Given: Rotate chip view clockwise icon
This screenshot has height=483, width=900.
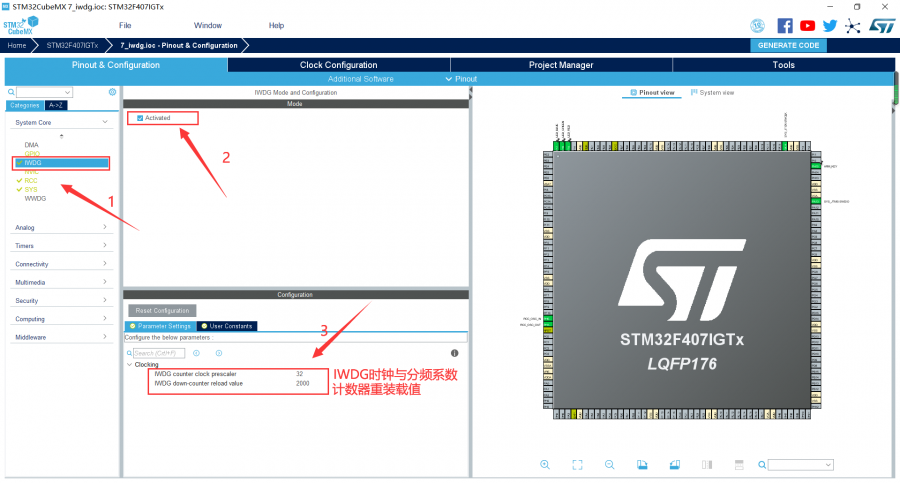Looking at the screenshot, I should pos(642,465).
